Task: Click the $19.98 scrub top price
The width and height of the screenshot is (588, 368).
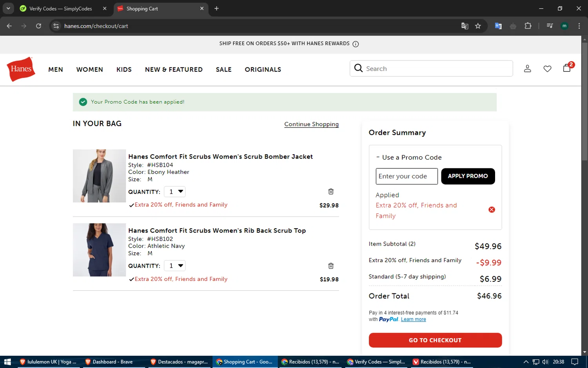Action: [x=329, y=279]
